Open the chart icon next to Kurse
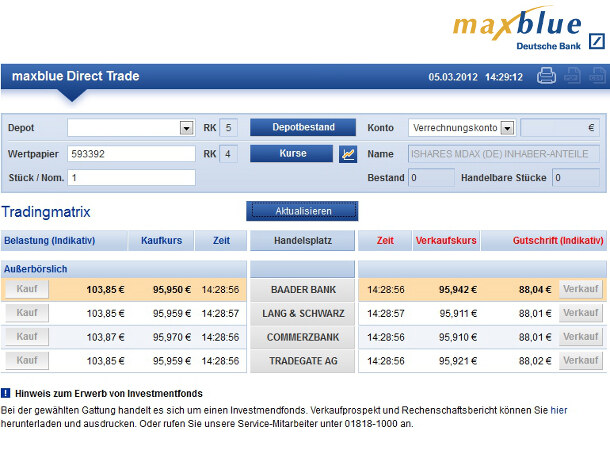610x450 pixels. pyautogui.click(x=348, y=154)
